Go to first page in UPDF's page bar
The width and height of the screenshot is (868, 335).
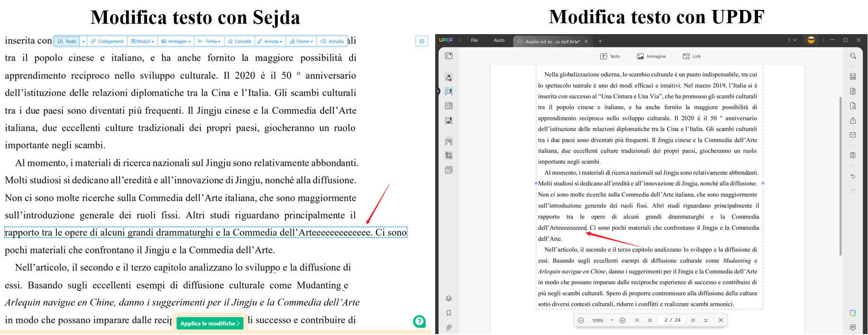tap(637, 320)
